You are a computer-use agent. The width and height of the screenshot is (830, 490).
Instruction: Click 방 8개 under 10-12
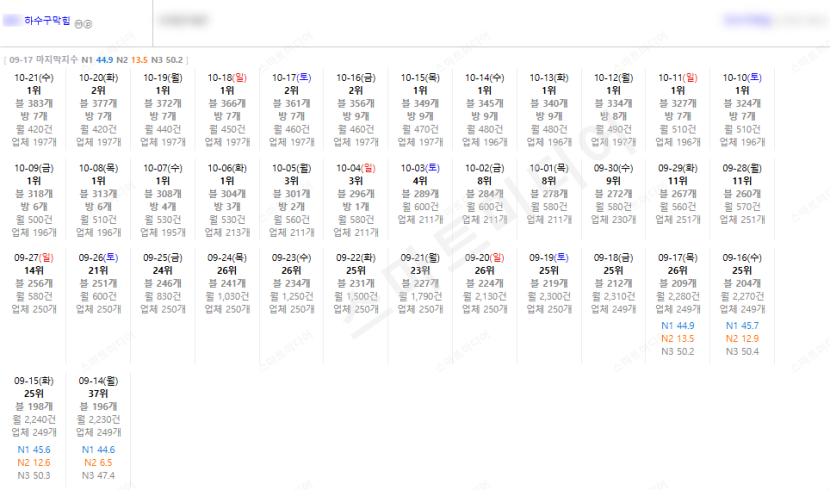pos(614,116)
